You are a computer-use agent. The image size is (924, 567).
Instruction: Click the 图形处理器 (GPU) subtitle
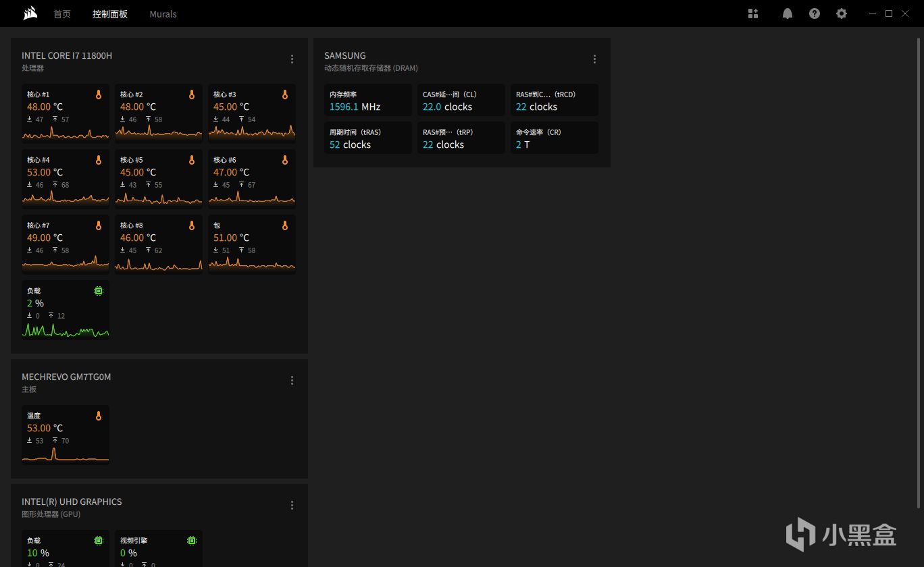pos(51,514)
